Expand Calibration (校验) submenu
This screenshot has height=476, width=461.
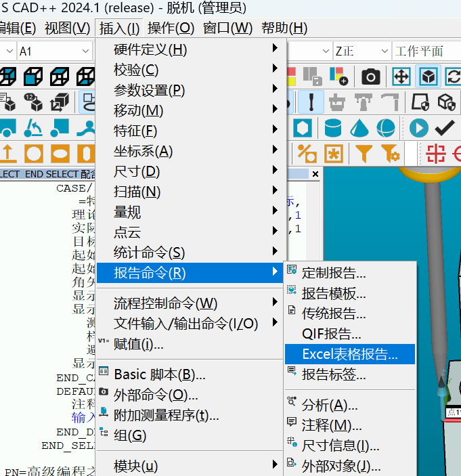click(191, 70)
